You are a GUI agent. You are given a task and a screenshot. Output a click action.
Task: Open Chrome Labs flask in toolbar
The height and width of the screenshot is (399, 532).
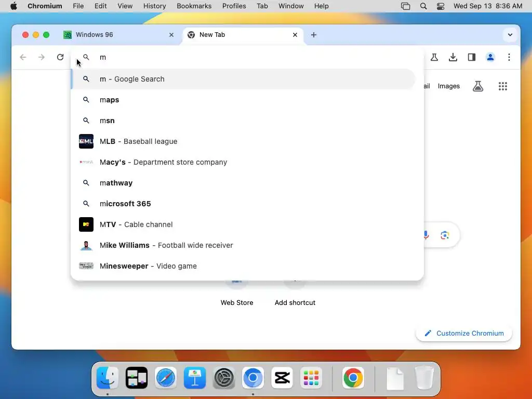[434, 57]
